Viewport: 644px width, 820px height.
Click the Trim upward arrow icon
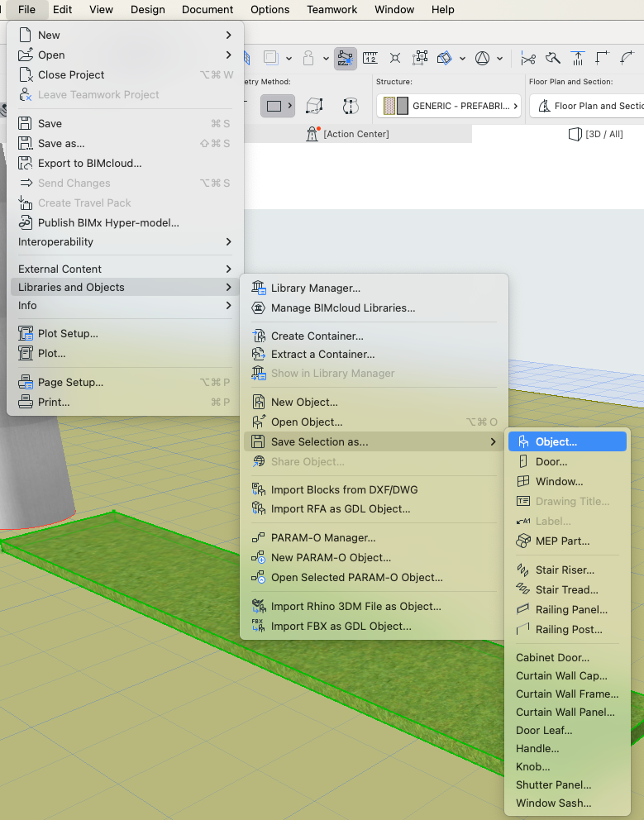pos(578,58)
